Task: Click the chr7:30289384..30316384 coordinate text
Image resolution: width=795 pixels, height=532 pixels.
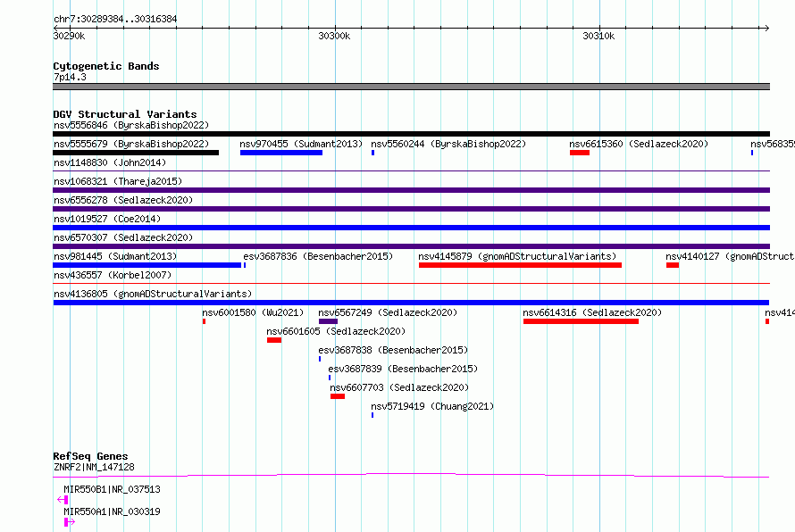Action: click(x=115, y=19)
